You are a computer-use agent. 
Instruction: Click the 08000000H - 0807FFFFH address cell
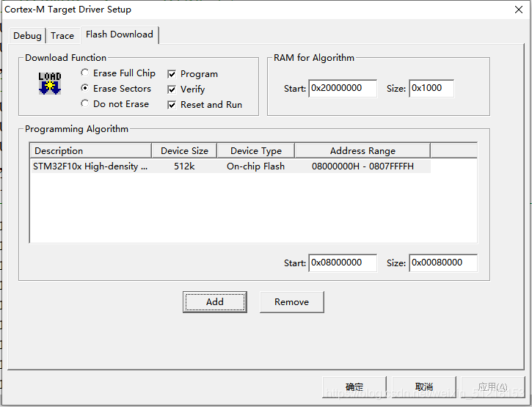tap(362, 166)
